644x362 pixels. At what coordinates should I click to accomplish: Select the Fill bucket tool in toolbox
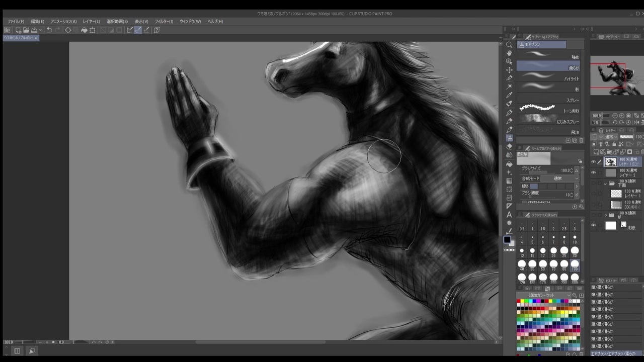pos(509,164)
